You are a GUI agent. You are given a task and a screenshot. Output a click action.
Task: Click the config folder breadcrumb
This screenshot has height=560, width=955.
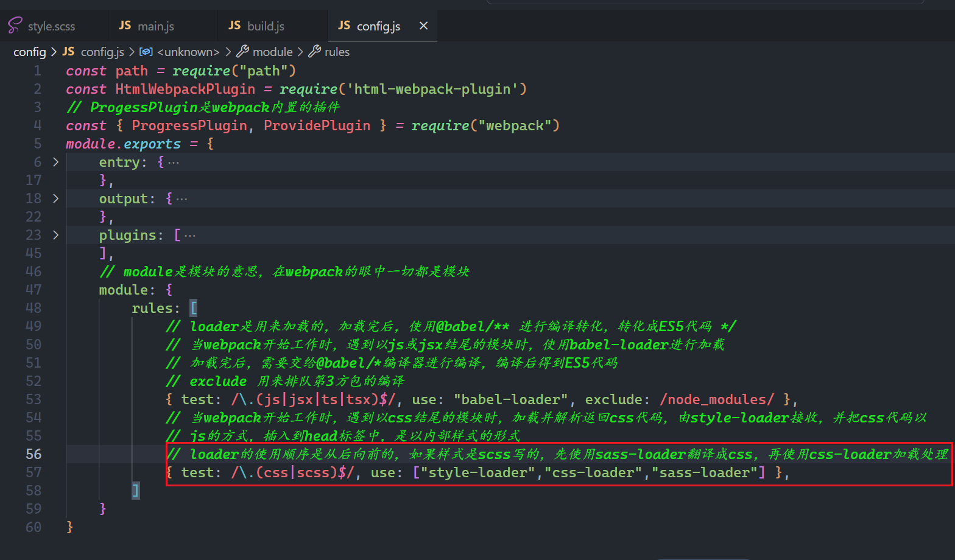point(29,52)
